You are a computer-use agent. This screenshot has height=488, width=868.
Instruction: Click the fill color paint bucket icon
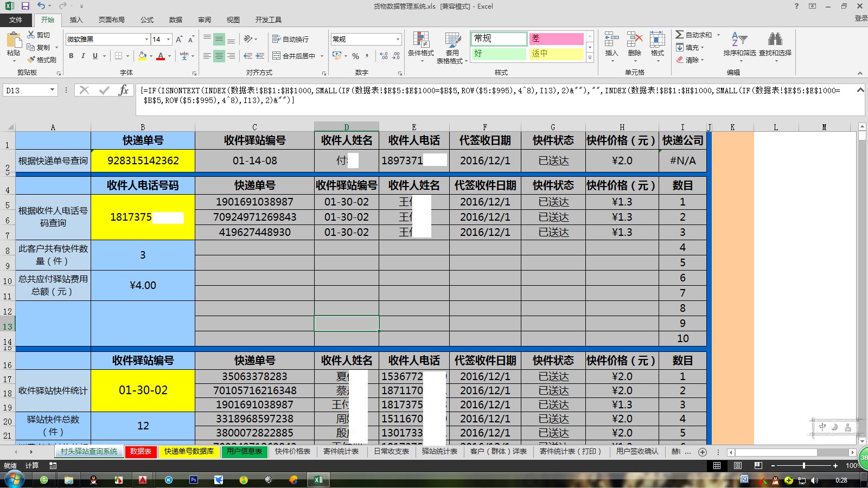[142, 56]
